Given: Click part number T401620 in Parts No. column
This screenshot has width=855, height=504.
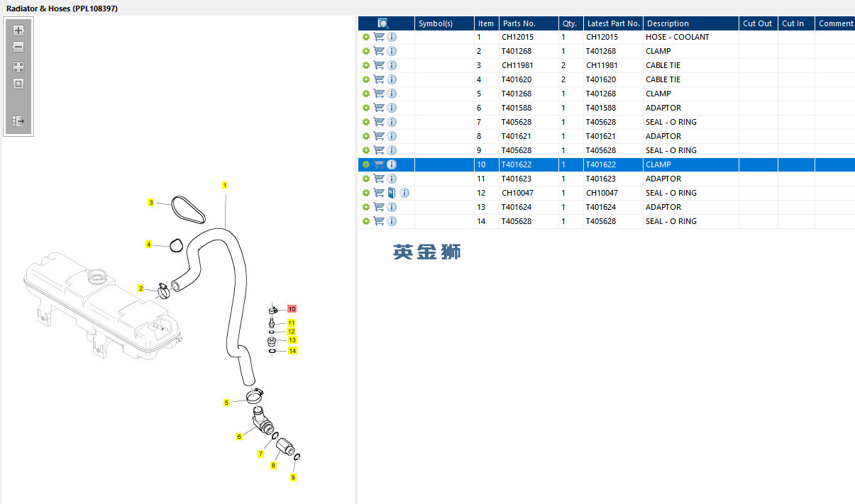Looking at the screenshot, I should (x=517, y=79).
